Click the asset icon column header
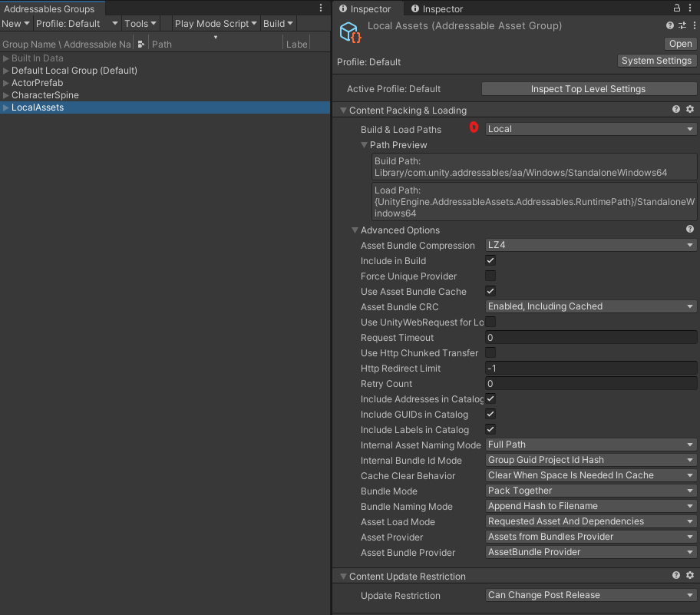Screen dimensions: 700x615 click(x=141, y=44)
